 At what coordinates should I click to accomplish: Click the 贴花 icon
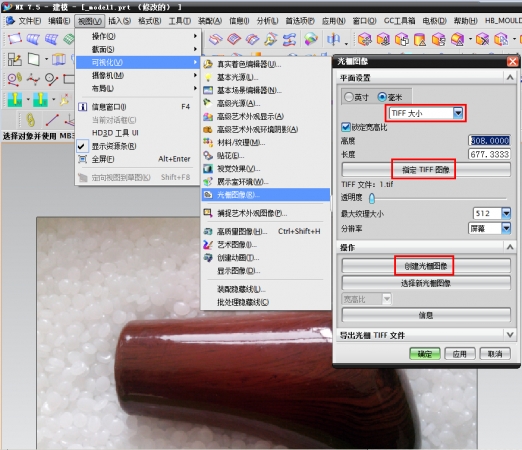pos(208,156)
